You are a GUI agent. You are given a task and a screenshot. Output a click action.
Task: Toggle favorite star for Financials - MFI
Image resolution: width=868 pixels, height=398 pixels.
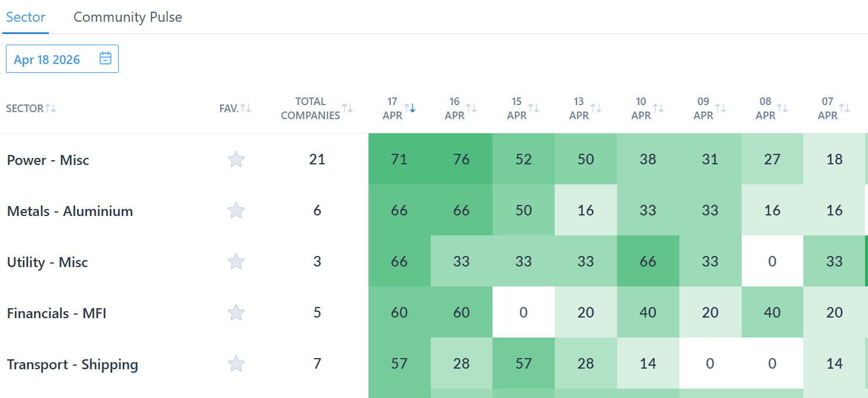[236, 312]
